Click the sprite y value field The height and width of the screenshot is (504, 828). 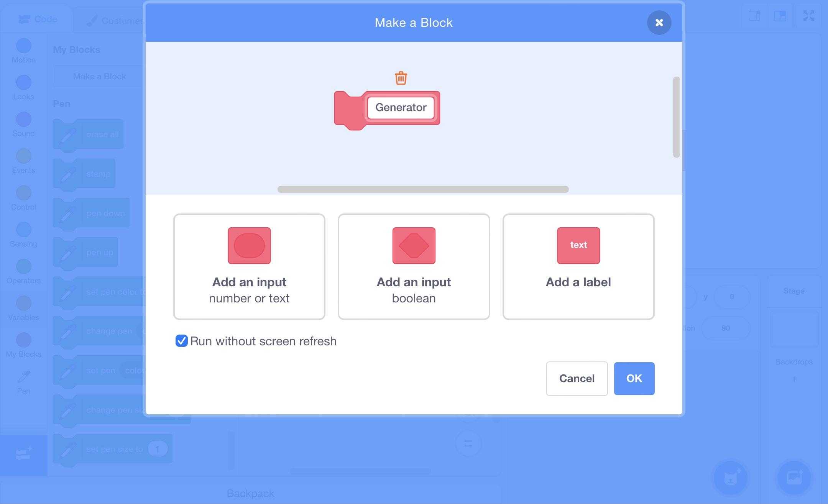[732, 297]
